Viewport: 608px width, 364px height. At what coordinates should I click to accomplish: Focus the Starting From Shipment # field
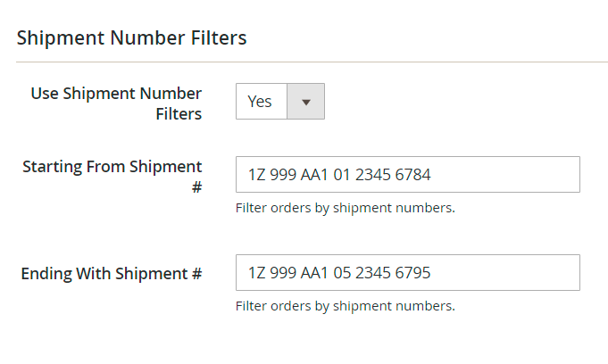coord(407,175)
